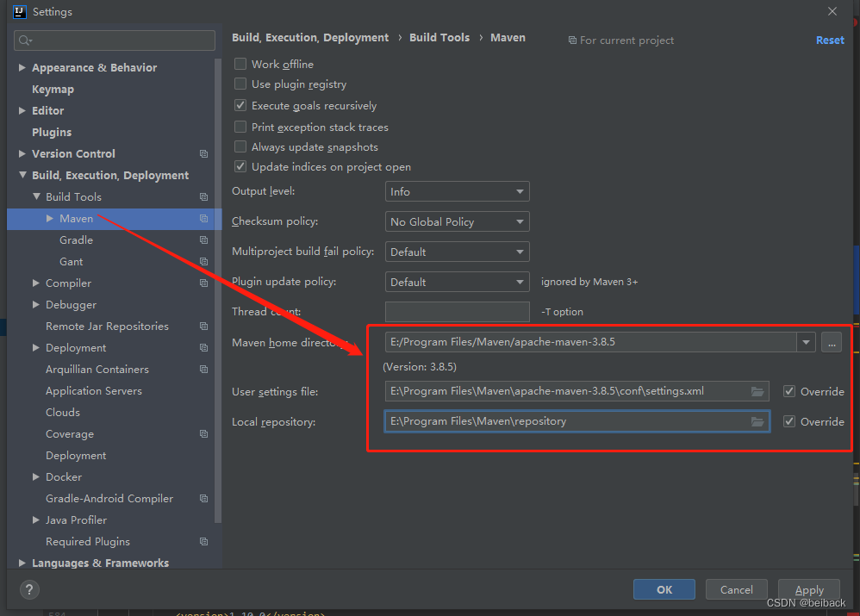Collapse Build, Execution, Deployment node
Screen dimensions: 860x616
(22, 176)
